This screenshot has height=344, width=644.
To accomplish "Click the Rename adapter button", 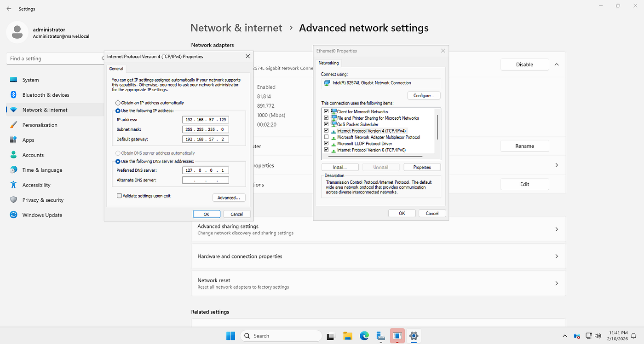I will 525,146.
